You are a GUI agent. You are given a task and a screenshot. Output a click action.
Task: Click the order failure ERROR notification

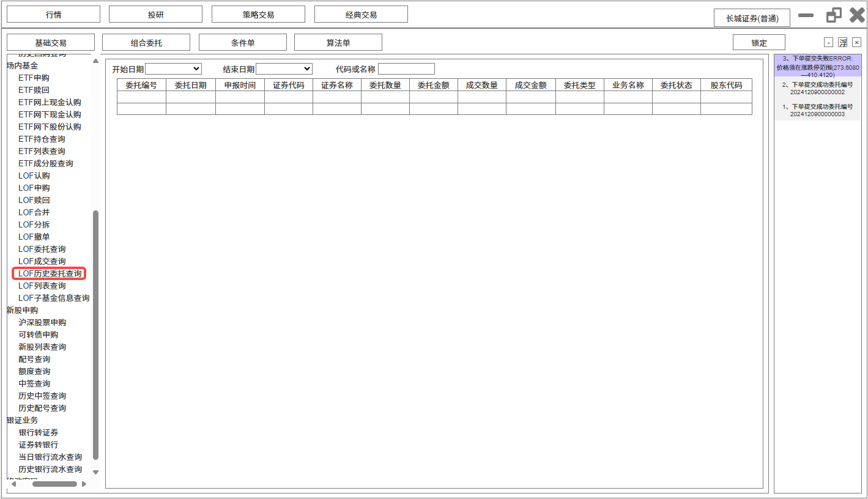click(817, 66)
